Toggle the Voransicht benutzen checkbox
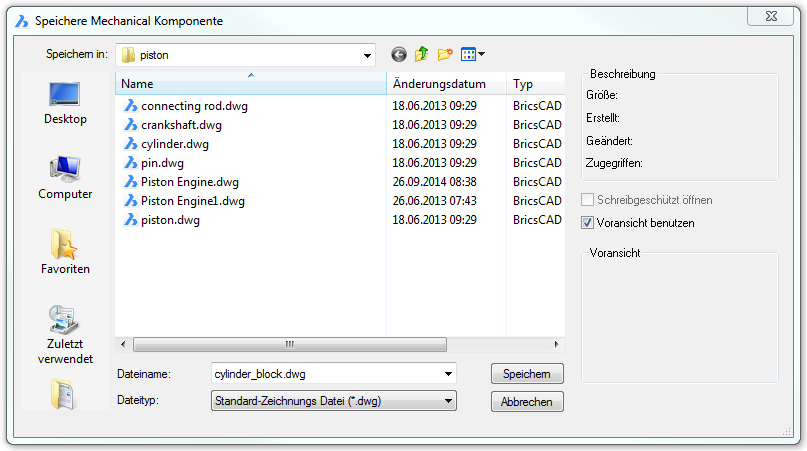This screenshot has height=451, width=807. (x=588, y=223)
